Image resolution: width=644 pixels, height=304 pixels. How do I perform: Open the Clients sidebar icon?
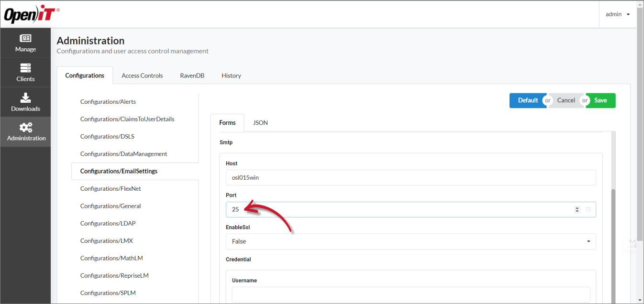[25, 68]
